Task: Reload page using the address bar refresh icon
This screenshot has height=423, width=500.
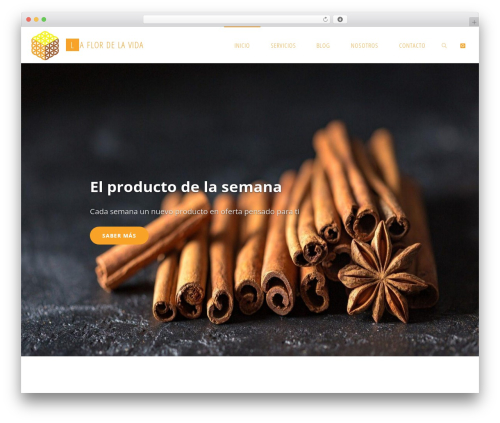Action: pyautogui.click(x=325, y=20)
